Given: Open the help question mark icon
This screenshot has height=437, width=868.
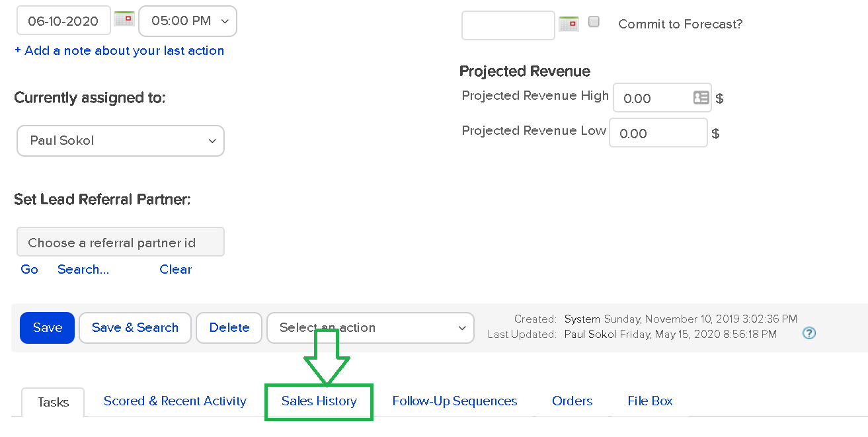Looking at the screenshot, I should click(809, 333).
